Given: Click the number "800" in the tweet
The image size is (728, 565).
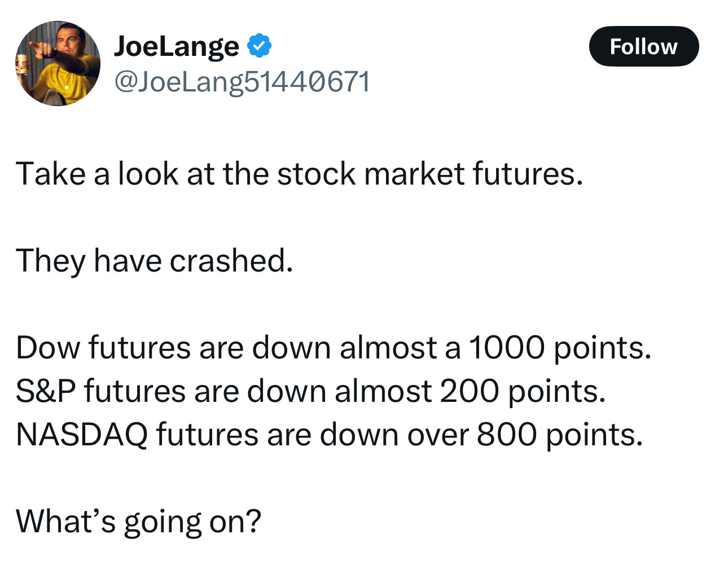Looking at the screenshot, I should click(506, 435).
